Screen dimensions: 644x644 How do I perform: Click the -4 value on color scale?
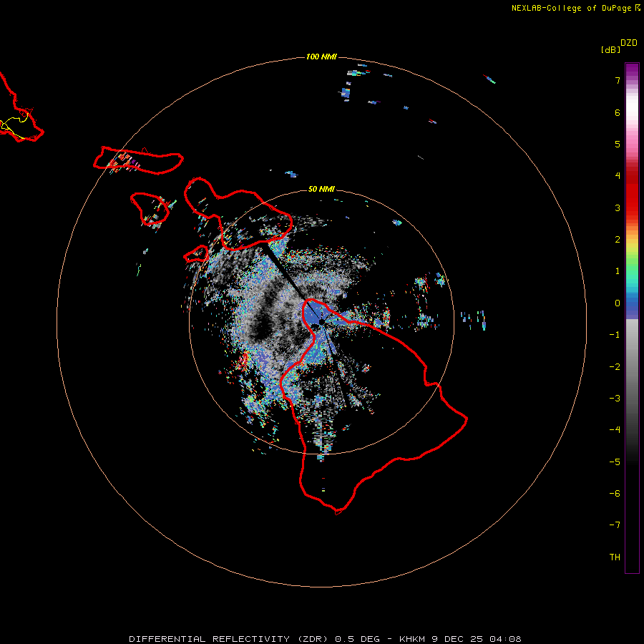pos(615,430)
